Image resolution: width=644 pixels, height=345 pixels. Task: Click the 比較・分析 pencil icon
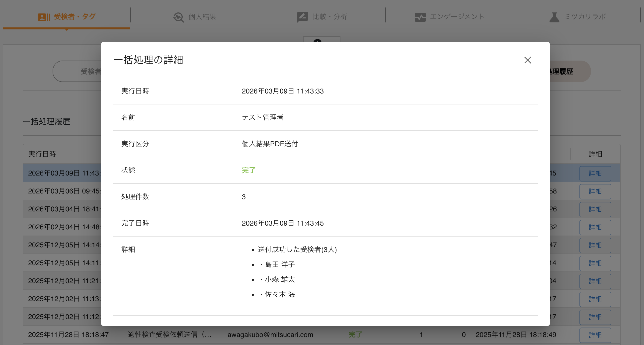pos(302,17)
